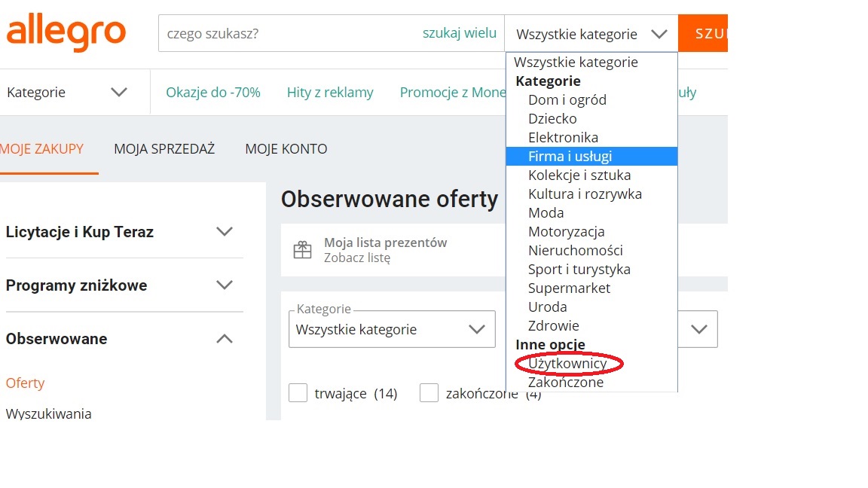Tick the trwające checkbox
The width and height of the screenshot is (868, 488).
[298, 393]
